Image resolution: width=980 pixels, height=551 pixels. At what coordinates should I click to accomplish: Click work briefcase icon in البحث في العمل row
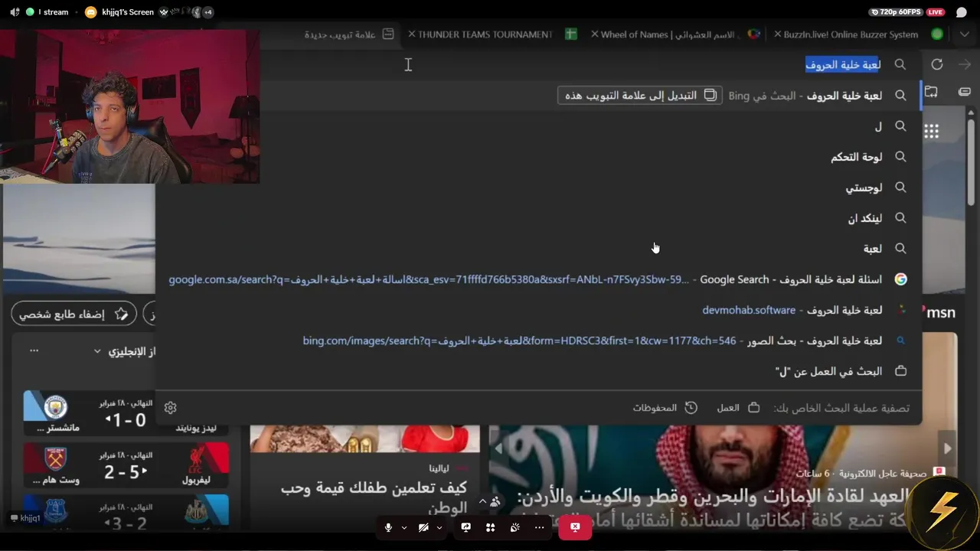[x=900, y=371]
